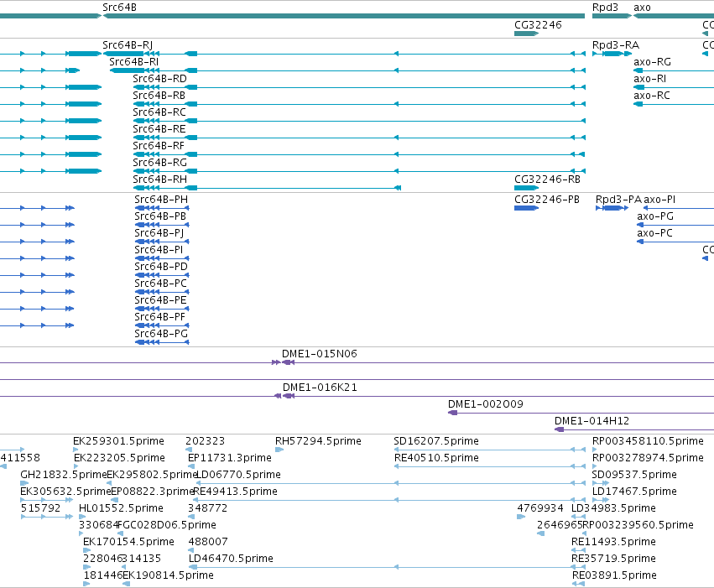Select the RH57294.5prime EST label
The width and height of the screenshot is (714, 588).
coord(318,441)
